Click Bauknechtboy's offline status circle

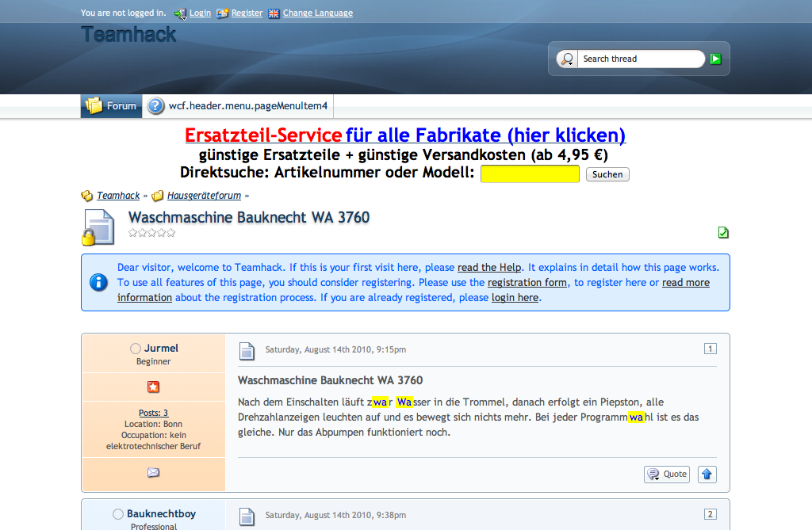tap(118, 514)
